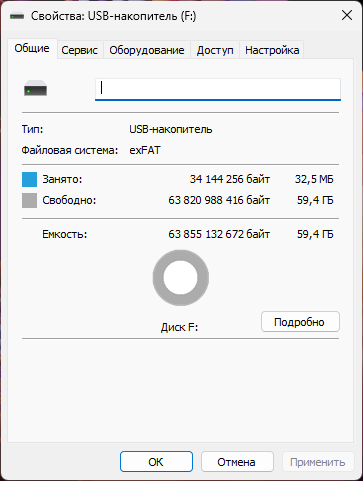Open the Настройка tab
Viewport: 363px width, 481px height.
click(272, 50)
